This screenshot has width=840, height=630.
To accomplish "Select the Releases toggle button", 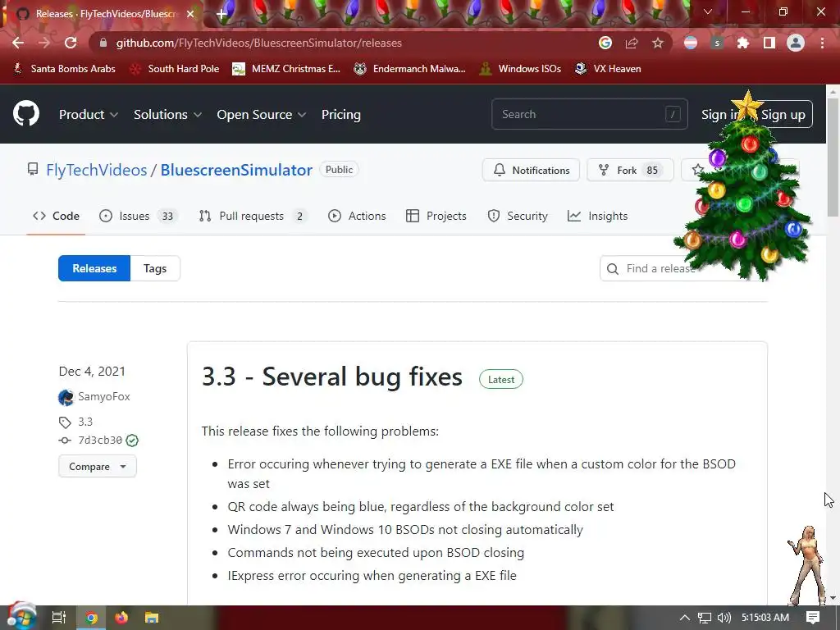I will click(94, 268).
